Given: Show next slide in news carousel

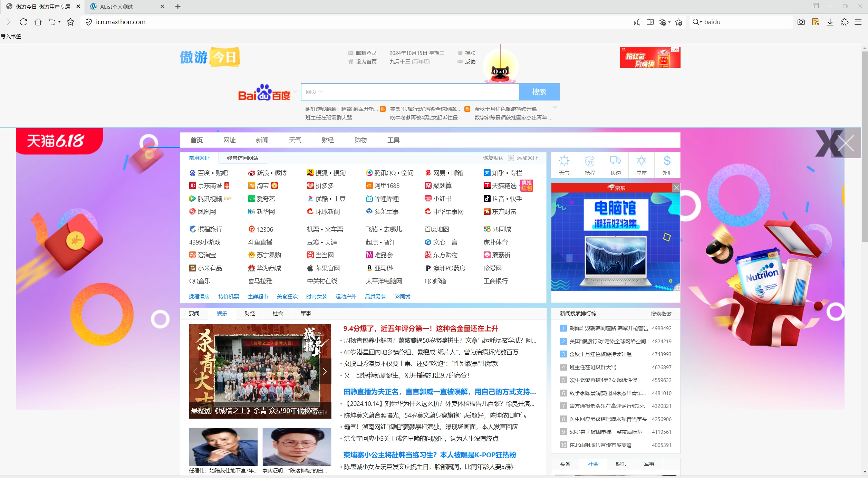Looking at the screenshot, I should point(325,371).
